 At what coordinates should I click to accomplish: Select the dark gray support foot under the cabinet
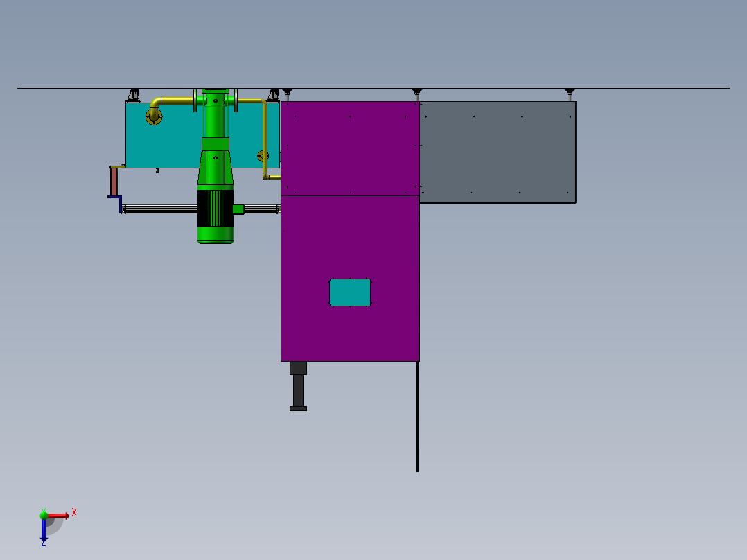point(298,386)
